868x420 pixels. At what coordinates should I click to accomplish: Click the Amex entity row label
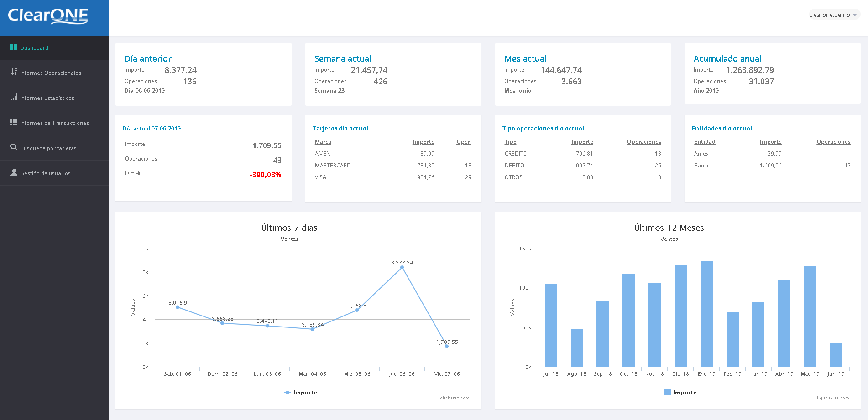tap(701, 154)
